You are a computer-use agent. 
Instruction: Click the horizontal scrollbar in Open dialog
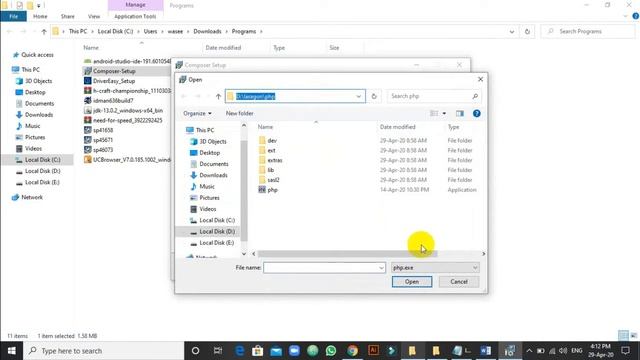[x=347, y=254]
